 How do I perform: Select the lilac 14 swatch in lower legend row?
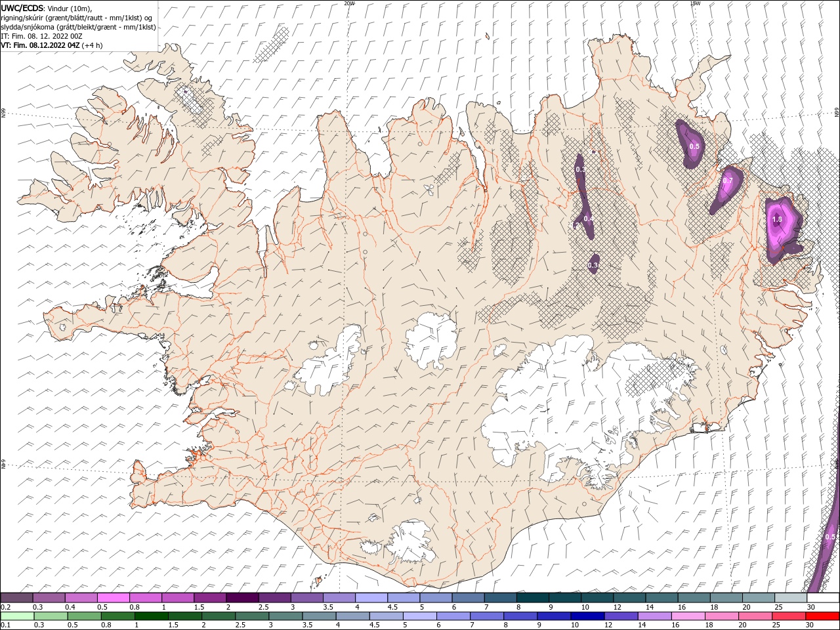(654, 616)
